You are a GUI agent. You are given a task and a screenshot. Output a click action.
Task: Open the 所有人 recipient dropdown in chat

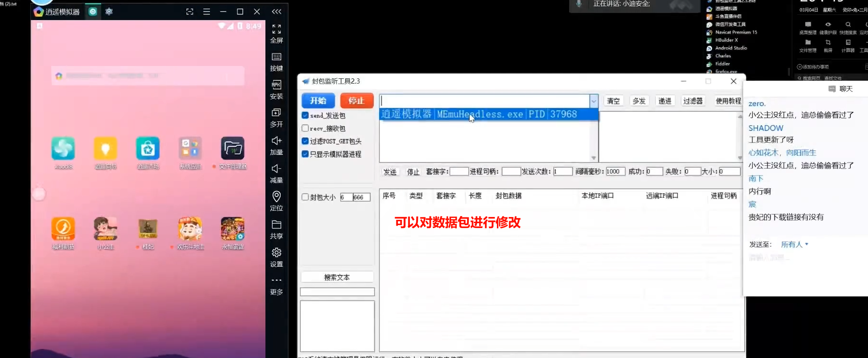point(794,244)
